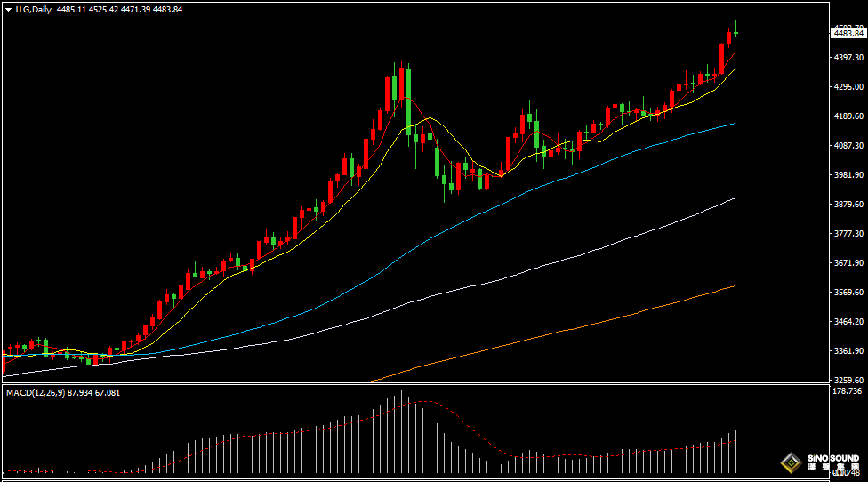
Task: Click the 3259.60 price axis label
Action: (x=846, y=380)
